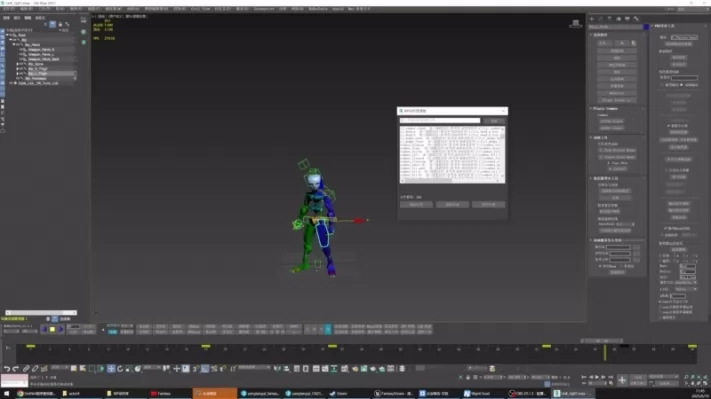This screenshot has width=711, height=399.
Task: Activate the Select and Rotate tool
Action: coord(120,369)
